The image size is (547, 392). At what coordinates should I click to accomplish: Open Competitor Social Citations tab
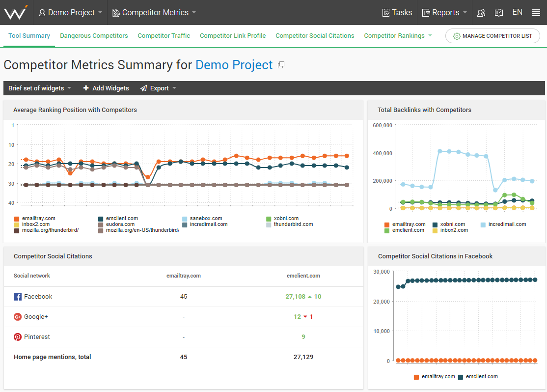click(x=315, y=35)
